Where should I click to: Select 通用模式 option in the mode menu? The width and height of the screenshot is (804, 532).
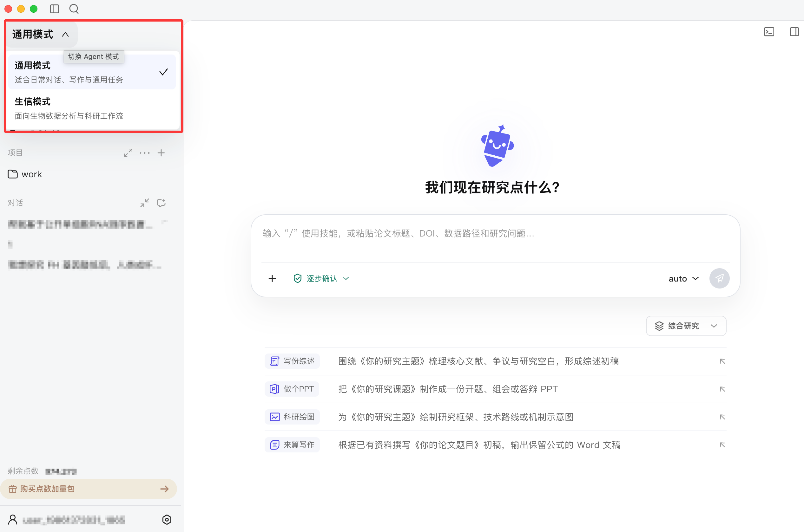pos(92,72)
